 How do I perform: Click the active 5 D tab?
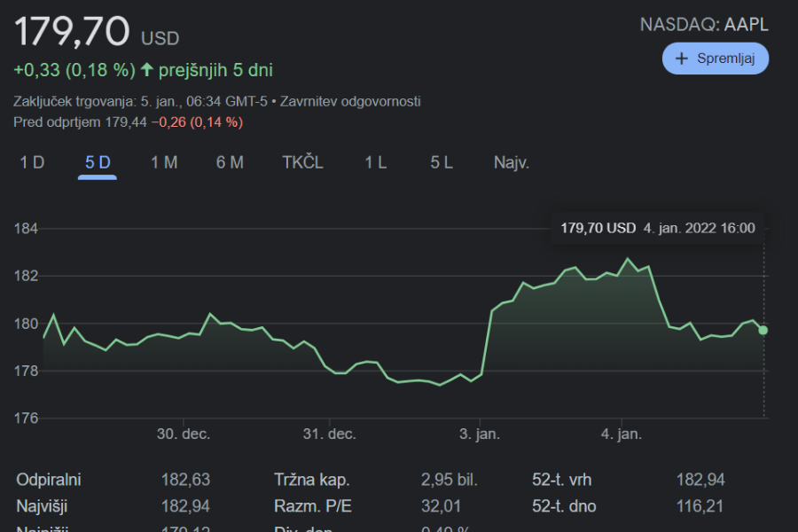pos(98,162)
